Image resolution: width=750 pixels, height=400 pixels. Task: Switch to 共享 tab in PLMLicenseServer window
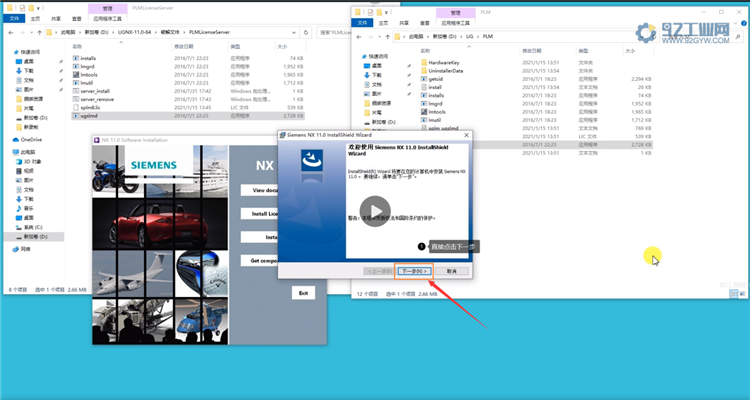point(56,19)
